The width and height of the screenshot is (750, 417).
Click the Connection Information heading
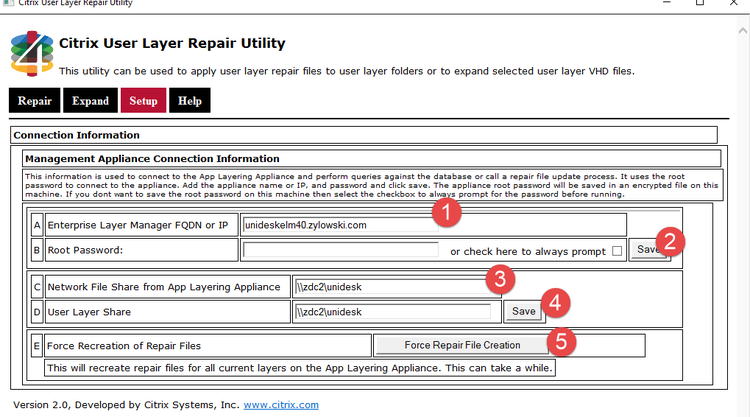[x=77, y=135]
